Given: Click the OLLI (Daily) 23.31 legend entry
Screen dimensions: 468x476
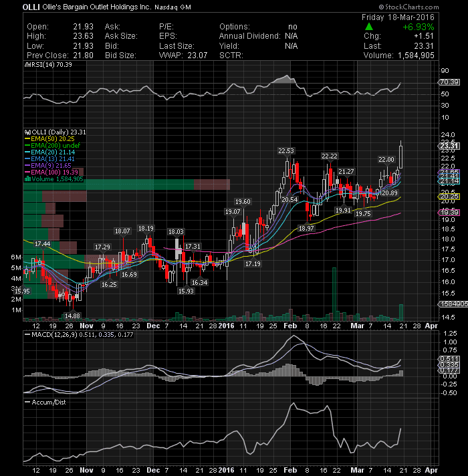Looking at the screenshot, I should click(55, 132).
